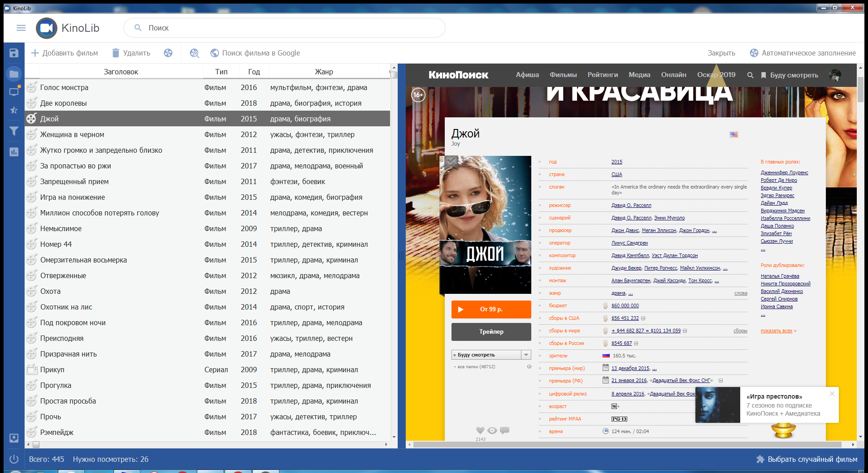Open the Фильмы tab on KinoPoisk
The width and height of the screenshot is (868, 473).
563,75
